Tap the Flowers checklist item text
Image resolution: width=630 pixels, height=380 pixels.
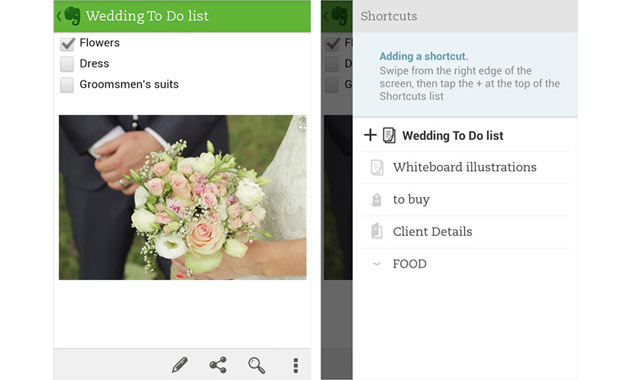(100, 43)
